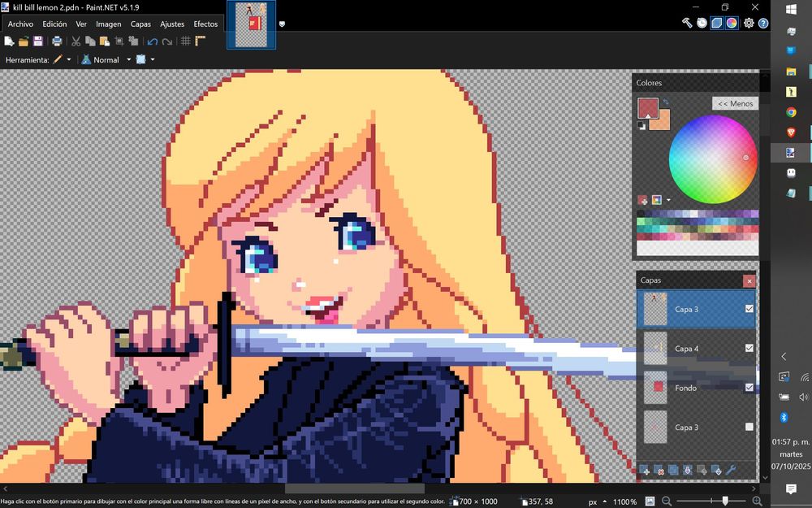
Task: Close the Capas panel
Action: 749,281
